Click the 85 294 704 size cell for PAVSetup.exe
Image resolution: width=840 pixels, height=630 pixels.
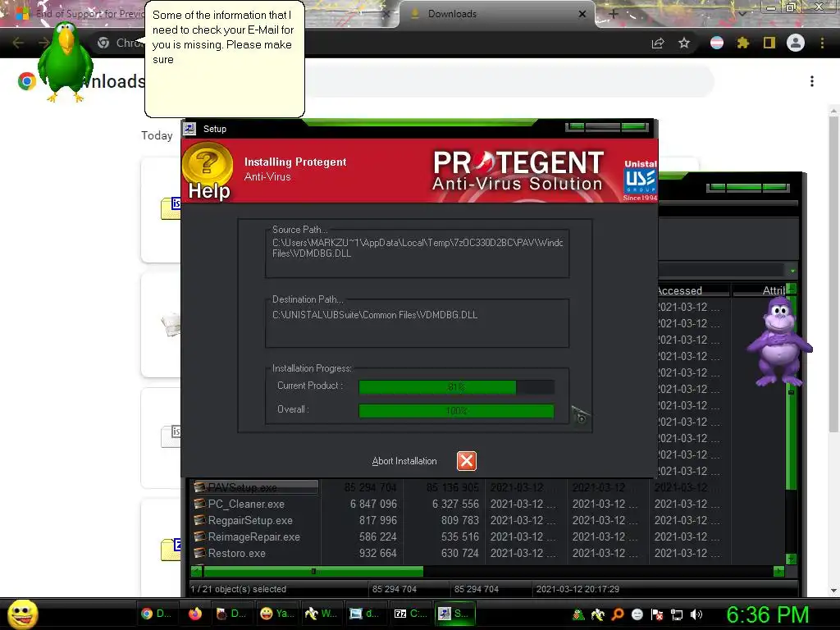point(370,487)
